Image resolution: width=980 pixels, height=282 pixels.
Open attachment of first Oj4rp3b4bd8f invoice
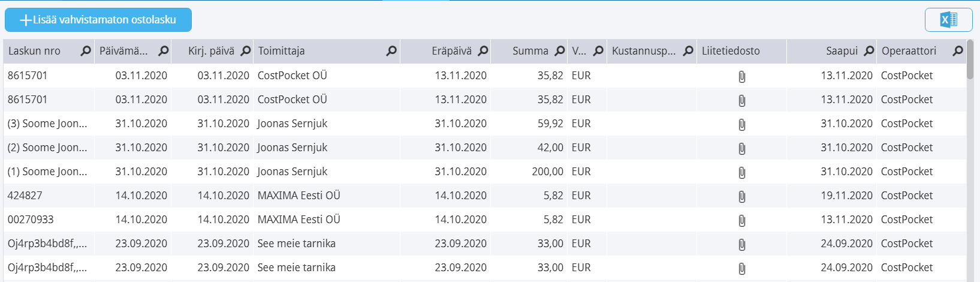[742, 244]
